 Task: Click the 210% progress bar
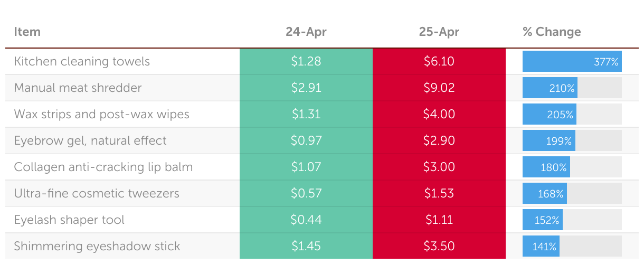[x=572, y=88]
